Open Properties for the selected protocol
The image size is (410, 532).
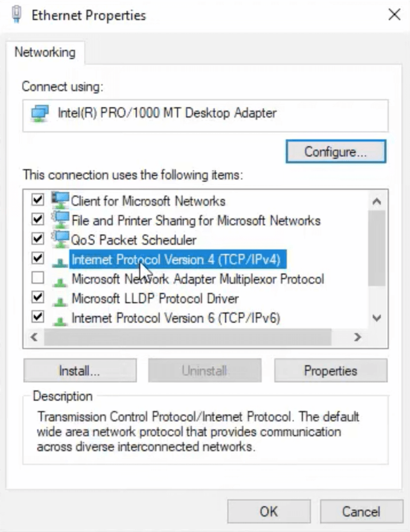[x=330, y=370]
